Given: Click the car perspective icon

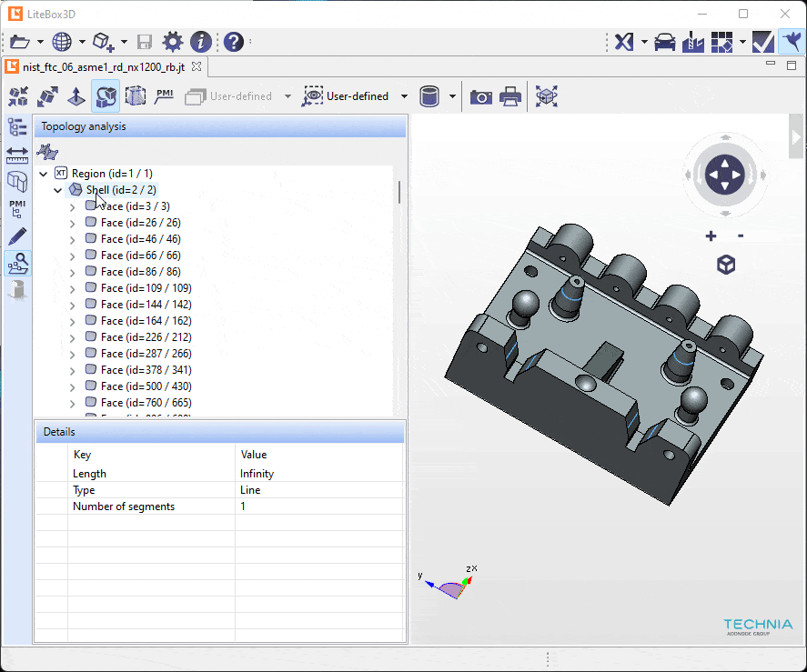Looking at the screenshot, I should pyautogui.click(x=665, y=42).
